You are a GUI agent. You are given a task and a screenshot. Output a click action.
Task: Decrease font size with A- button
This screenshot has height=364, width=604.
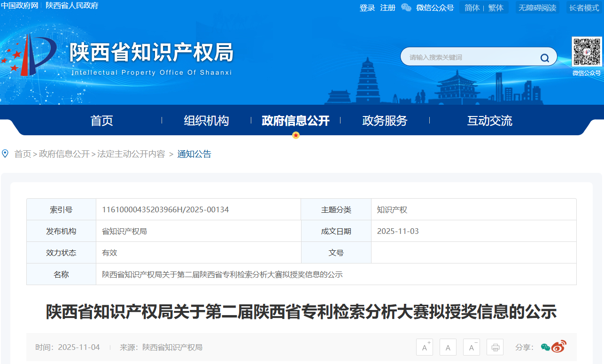[472, 348]
